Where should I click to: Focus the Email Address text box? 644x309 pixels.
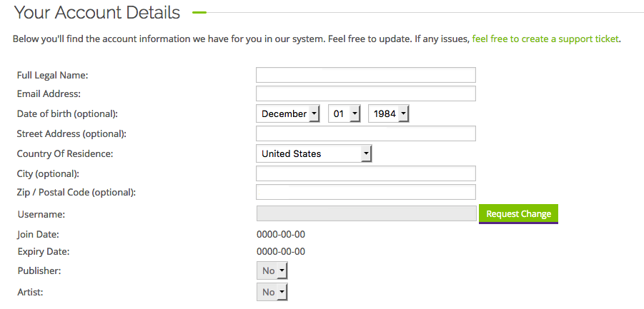[365, 93]
